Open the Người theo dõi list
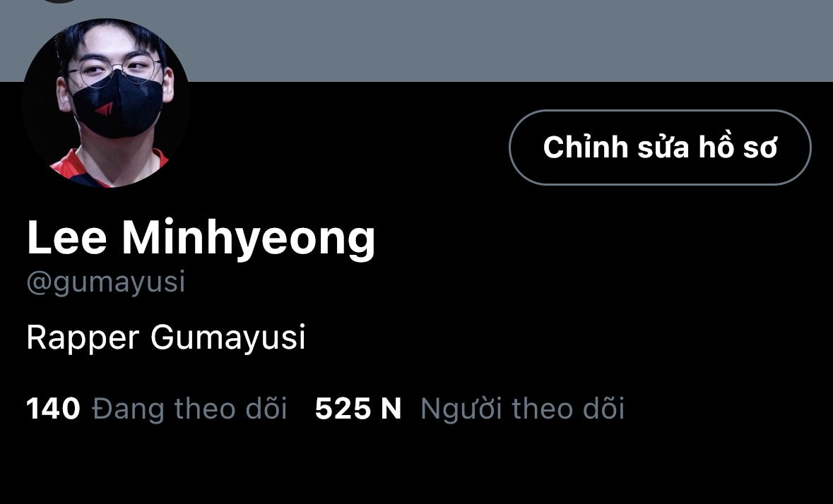This screenshot has height=504, width=833. [x=522, y=409]
